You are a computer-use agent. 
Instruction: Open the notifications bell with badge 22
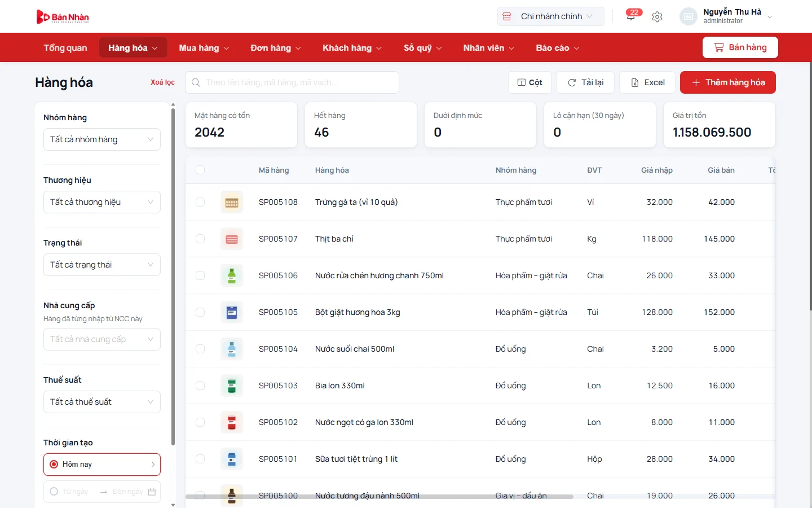point(631,16)
